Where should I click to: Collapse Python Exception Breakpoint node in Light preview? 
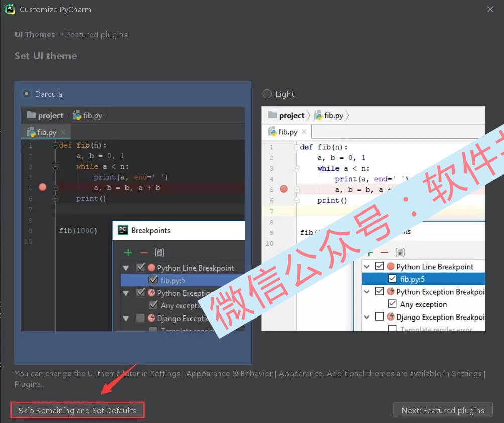(x=367, y=292)
